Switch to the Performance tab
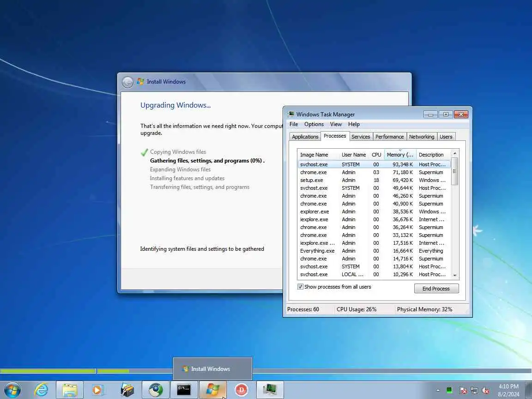Viewport: 532px width, 399px height. pos(389,136)
